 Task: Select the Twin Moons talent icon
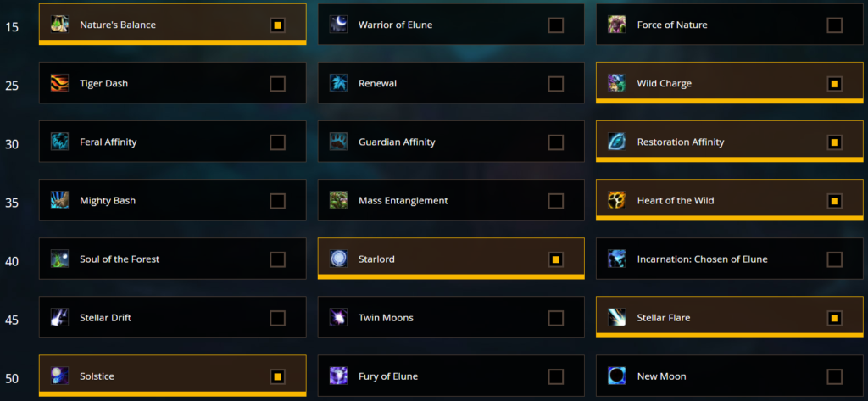[338, 317]
